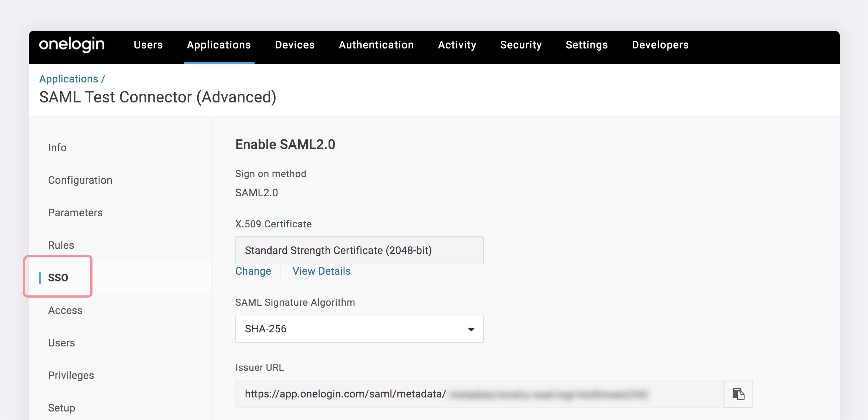
Task: Open the Authentication menu
Action: [x=376, y=45]
